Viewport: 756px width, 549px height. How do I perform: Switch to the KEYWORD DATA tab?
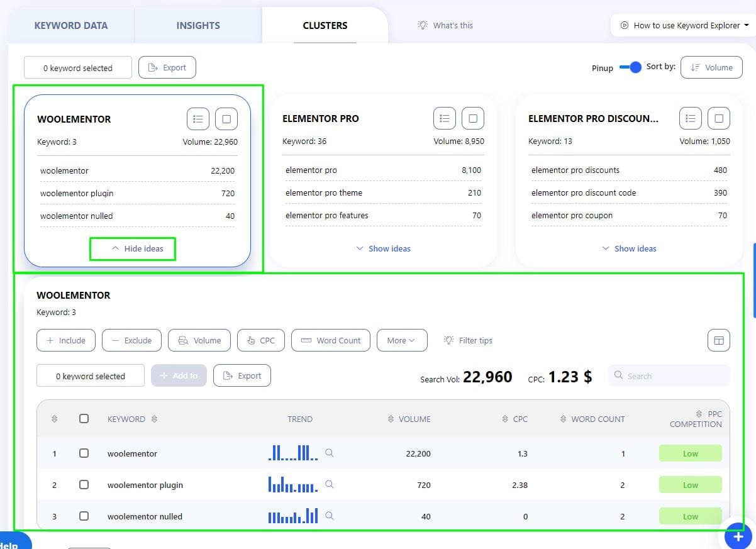(71, 26)
